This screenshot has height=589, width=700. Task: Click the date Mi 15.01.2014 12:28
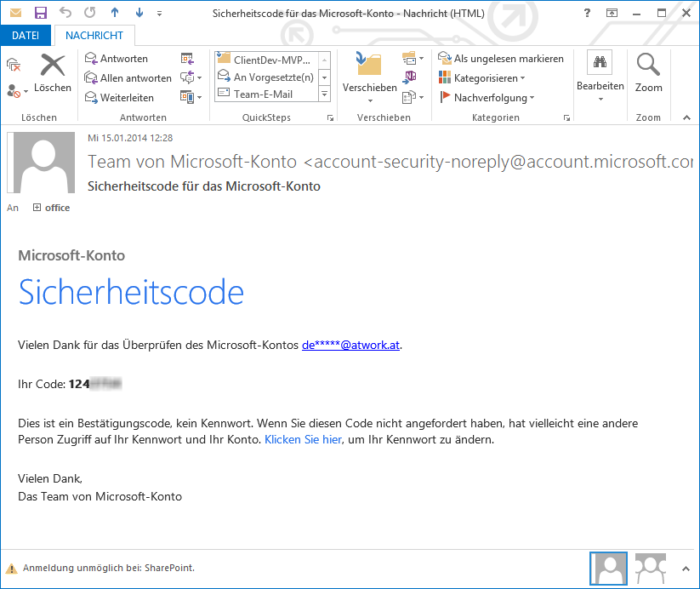click(130, 138)
